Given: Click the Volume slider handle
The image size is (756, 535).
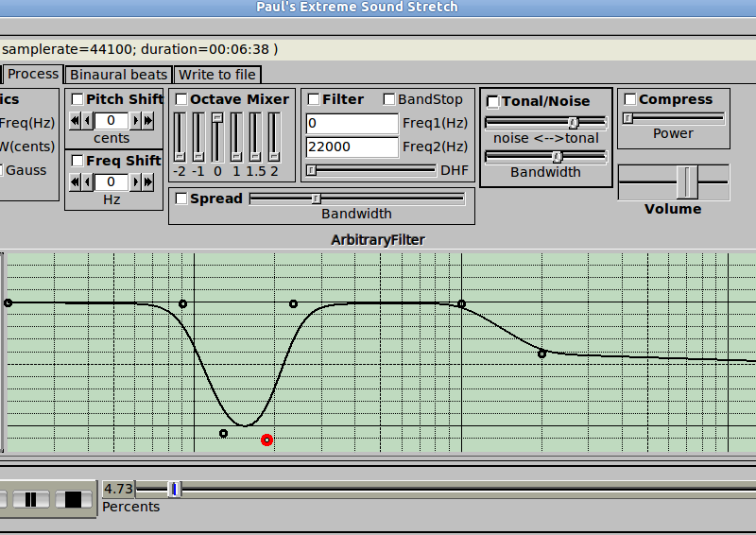Looking at the screenshot, I should (688, 181).
